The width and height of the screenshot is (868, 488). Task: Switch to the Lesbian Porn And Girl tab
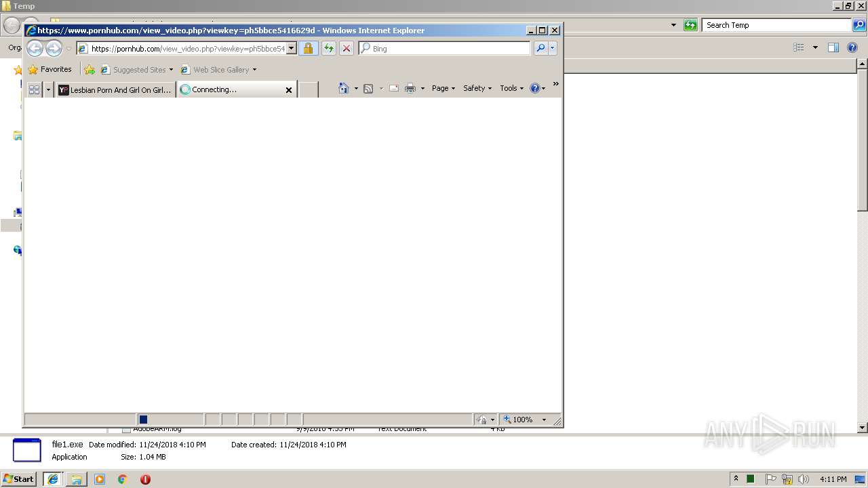[x=115, y=89]
